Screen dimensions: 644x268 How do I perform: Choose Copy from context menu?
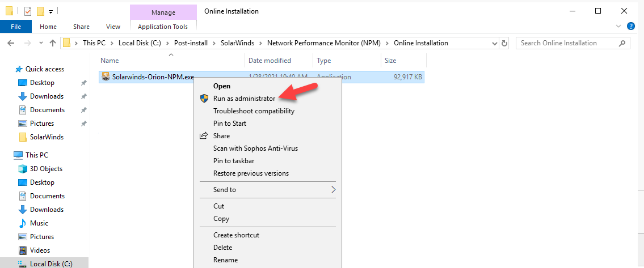[221, 219]
